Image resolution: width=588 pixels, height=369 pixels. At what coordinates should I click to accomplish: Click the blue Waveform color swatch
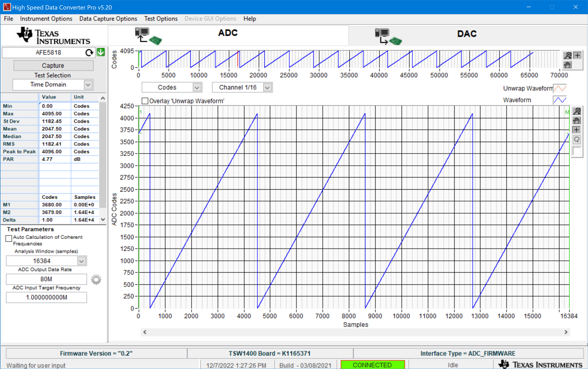click(x=560, y=100)
